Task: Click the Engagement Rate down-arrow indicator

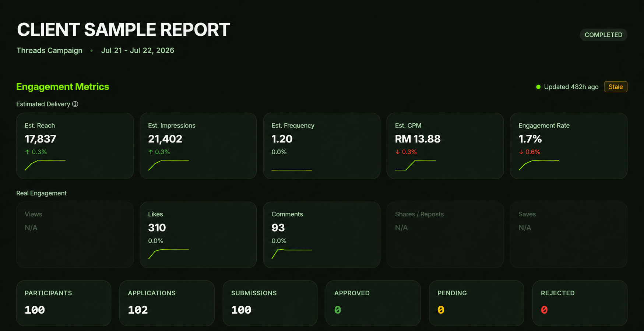Action: click(521, 152)
